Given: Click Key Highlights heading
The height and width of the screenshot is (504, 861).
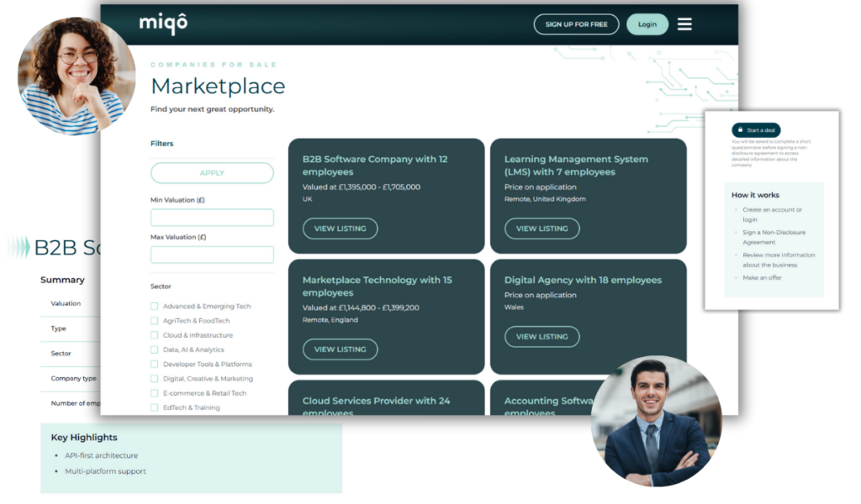Looking at the screenshot, I should click(x=84, y=438).
